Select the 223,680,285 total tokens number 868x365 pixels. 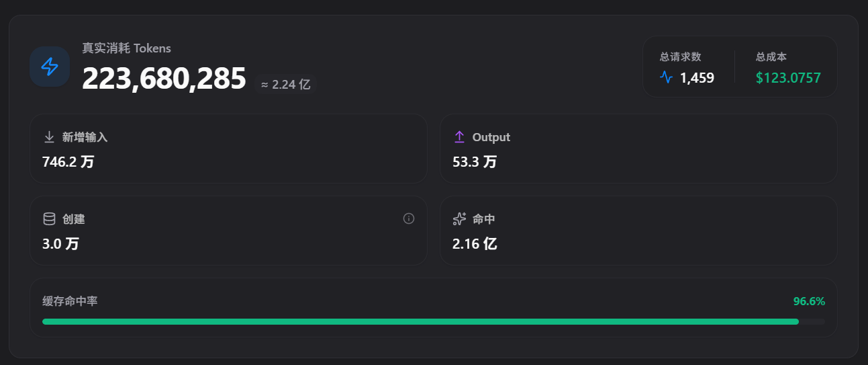[164, 79]
